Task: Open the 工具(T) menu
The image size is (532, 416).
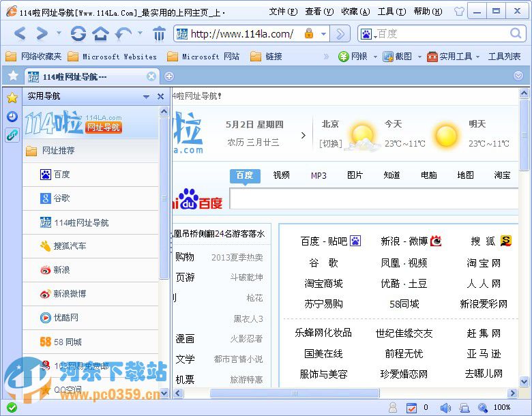Action: tap(392, 12)
